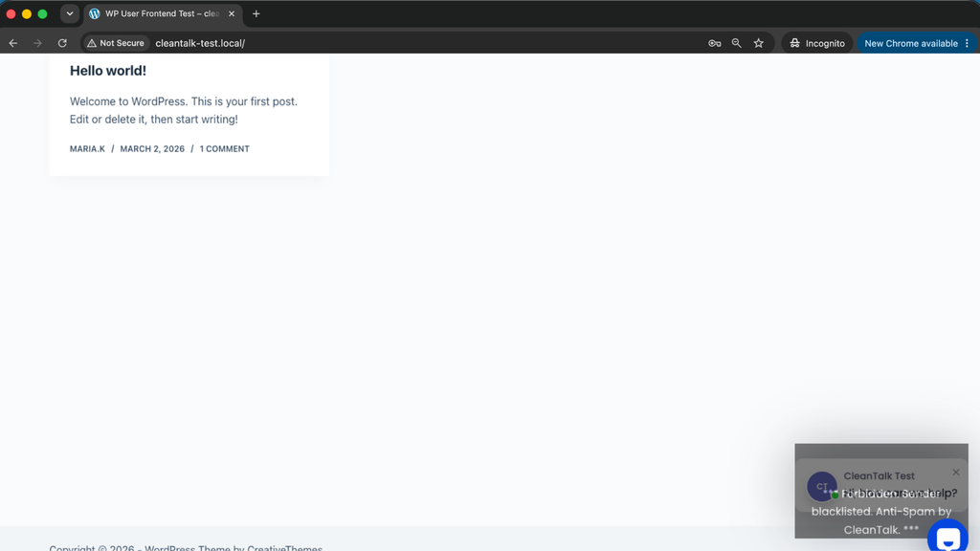This screenshot has height=551, width=980.
Task: Close the WP User Frontend Test tab
Action: coord(232,13)
